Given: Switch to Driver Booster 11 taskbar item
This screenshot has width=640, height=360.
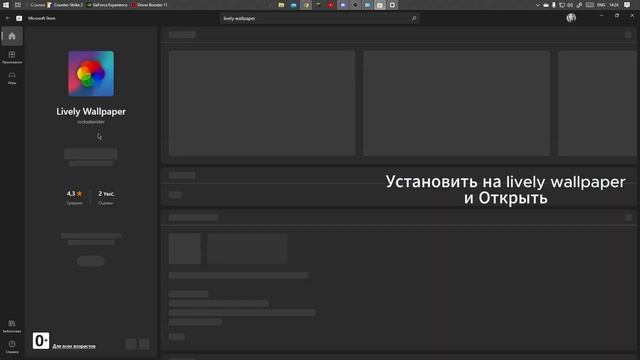Looking at the screenshot, I should pyautogui.click(x=149, y=5).
